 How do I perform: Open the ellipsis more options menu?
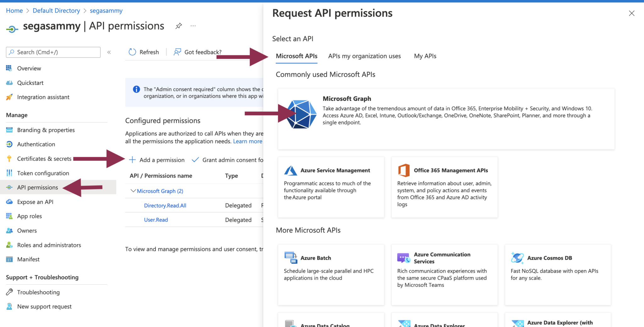tap(193, 26)
